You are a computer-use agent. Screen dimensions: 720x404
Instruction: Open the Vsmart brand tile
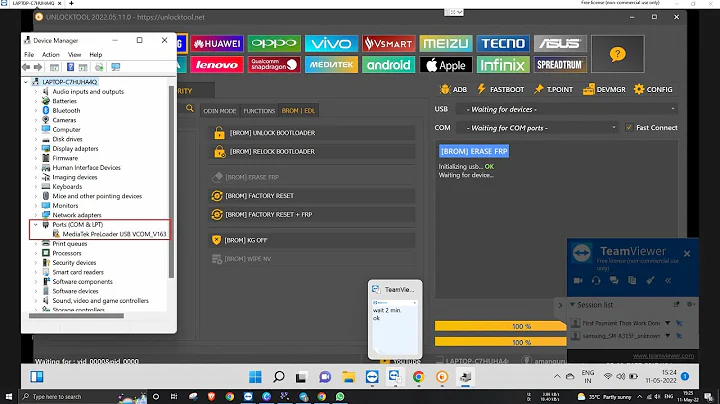(388, 44)
